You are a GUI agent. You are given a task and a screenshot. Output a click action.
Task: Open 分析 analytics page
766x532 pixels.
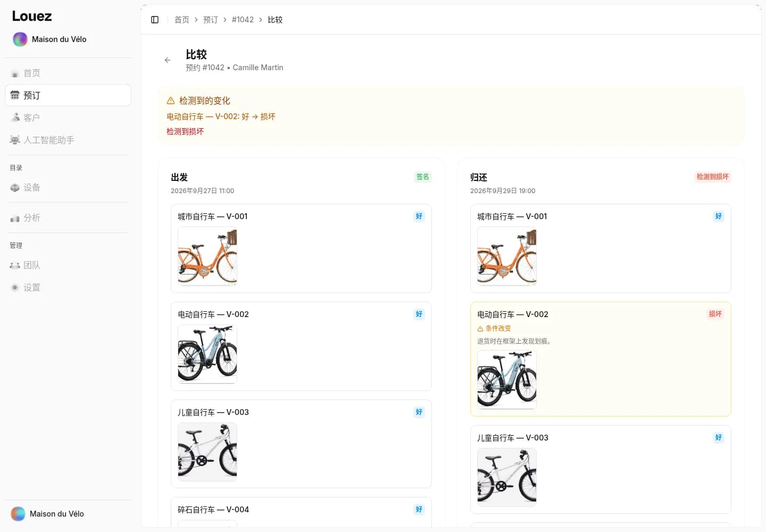click(68, 218)
